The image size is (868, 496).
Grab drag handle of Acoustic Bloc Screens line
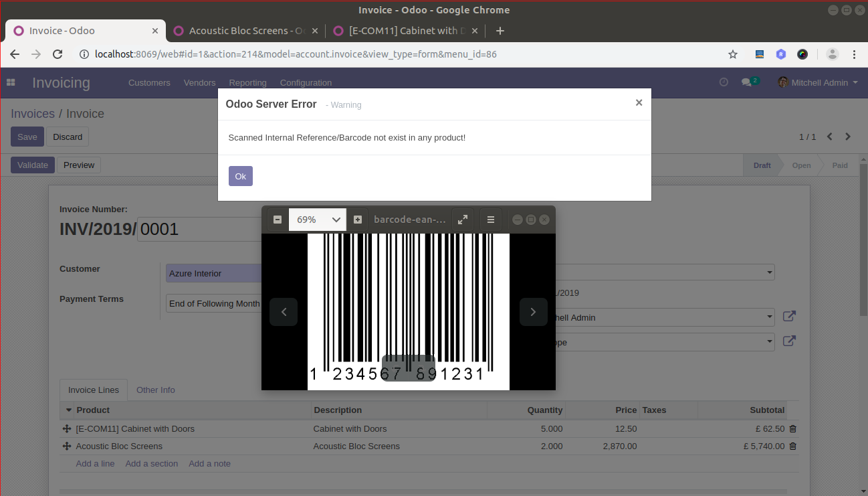click(x=67, y=446)
